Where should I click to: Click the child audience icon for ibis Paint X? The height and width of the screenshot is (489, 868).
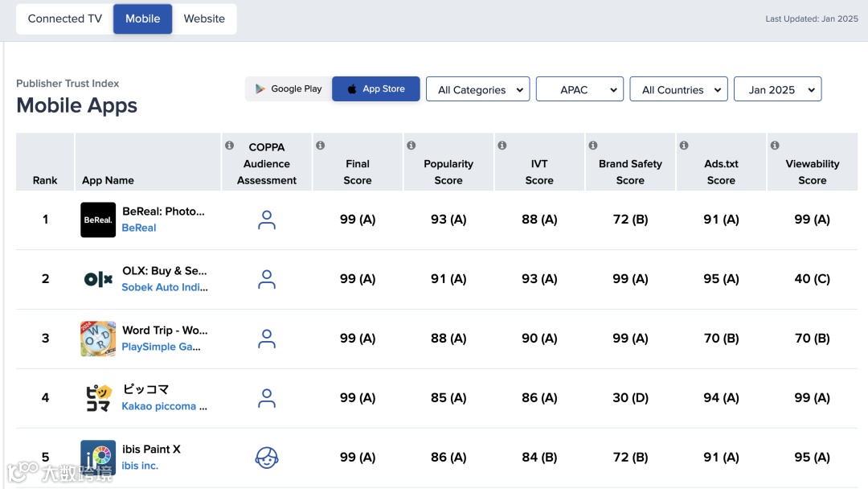click(x=267, y=458)
